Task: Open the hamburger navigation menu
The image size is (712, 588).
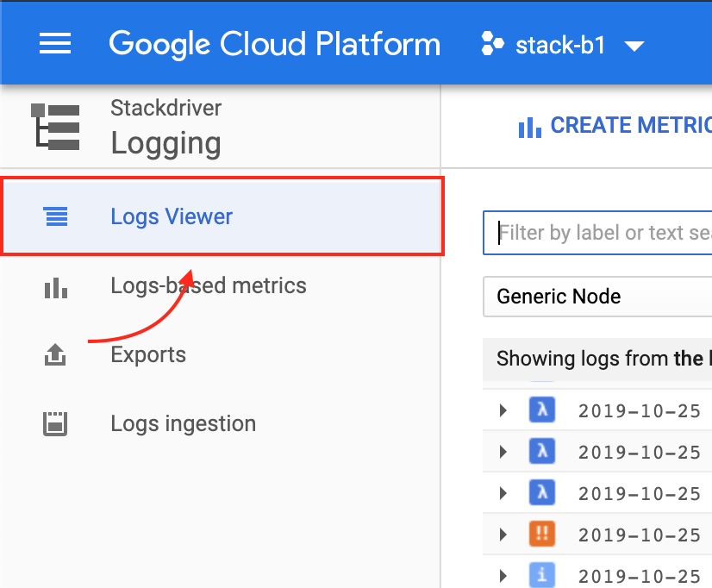Action: click(55, 44)
